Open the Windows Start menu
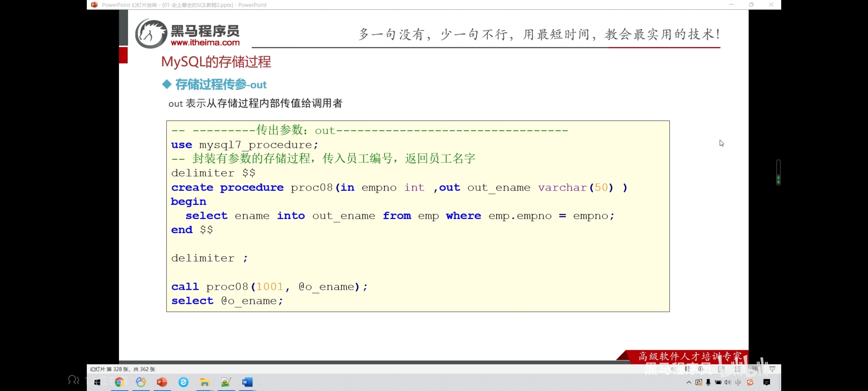868x391 pixels. tap(97, 382)
